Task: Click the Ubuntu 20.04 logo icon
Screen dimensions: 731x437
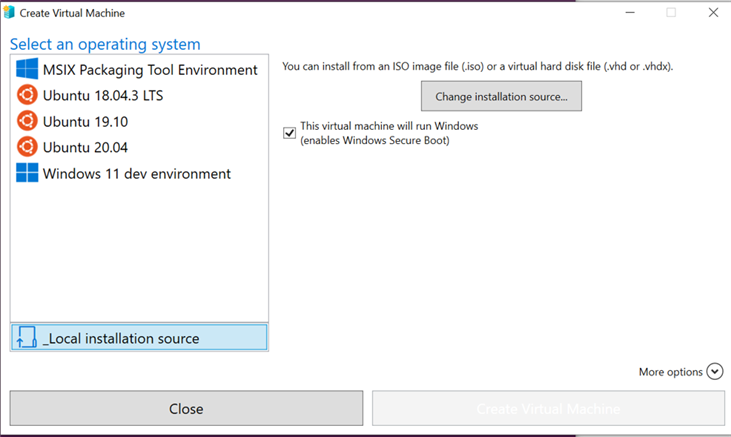Action: coord(27,147)
